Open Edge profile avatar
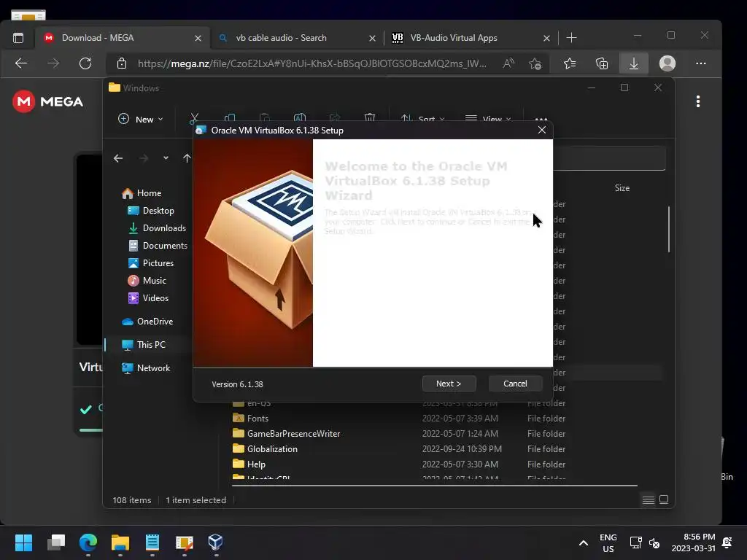Image resolution: width=747 pixels, height=560 pixels. [x=667, y=63]
